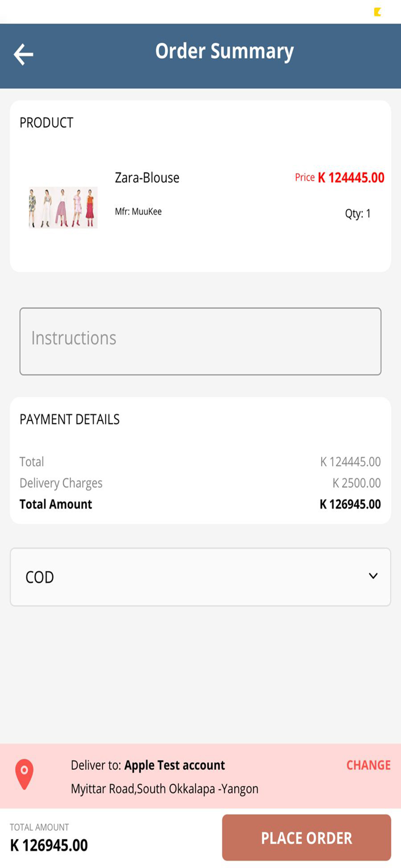Click the yellow status icon at top

[378, 12]
